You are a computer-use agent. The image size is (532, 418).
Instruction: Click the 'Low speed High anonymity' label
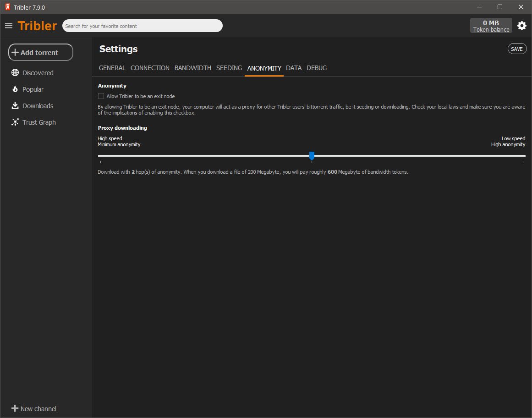click(x=508, y=142)
